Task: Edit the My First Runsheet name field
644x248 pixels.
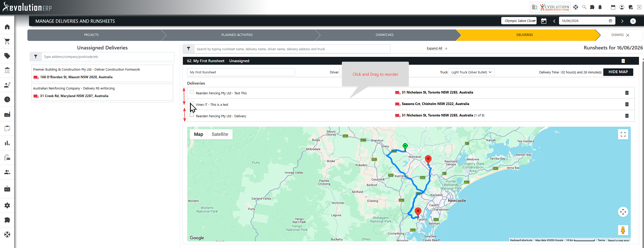Action: coord(241,72)
